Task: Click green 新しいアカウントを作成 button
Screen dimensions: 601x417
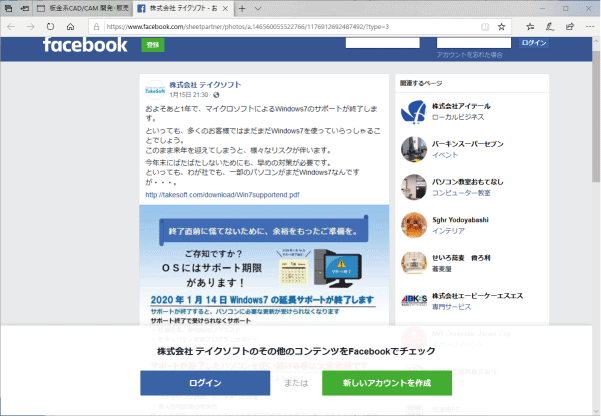Action: 386,383
